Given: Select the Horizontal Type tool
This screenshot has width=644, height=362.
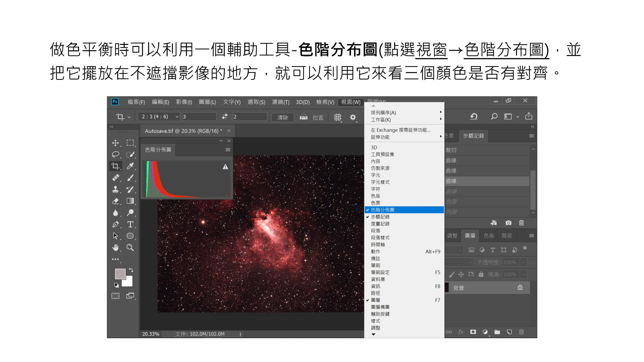Looking at the screenshot, I should coord(130,224).
